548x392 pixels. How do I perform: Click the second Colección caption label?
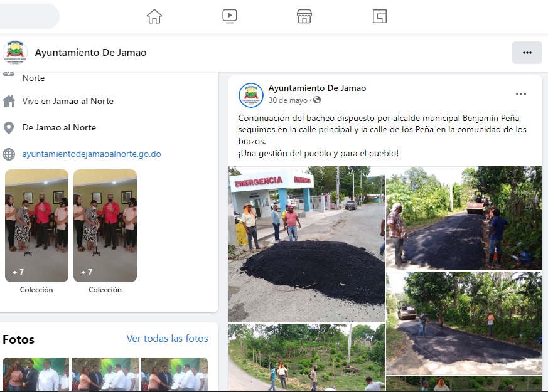pos(105,290)
